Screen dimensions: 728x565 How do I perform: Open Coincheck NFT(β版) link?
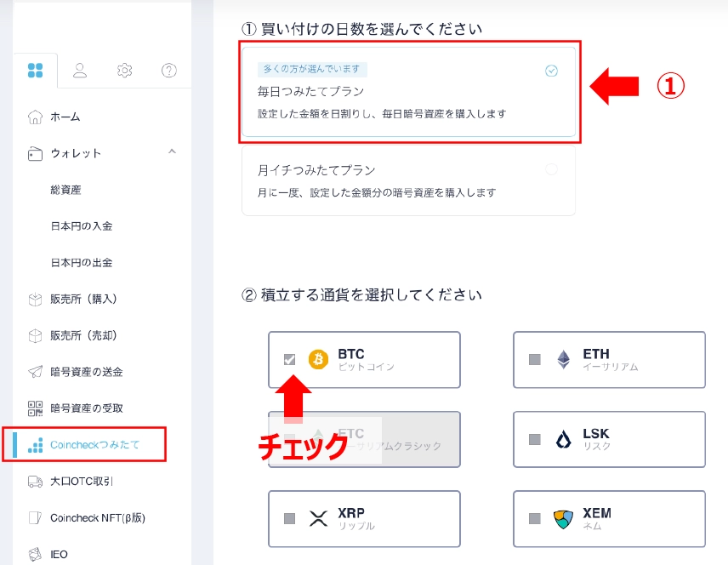pos(98,517)
